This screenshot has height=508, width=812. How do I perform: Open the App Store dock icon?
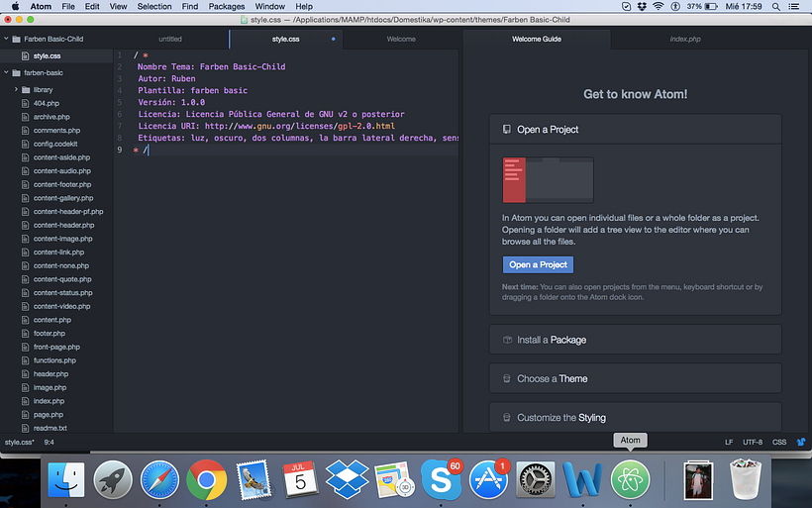(x=488, y=480)
